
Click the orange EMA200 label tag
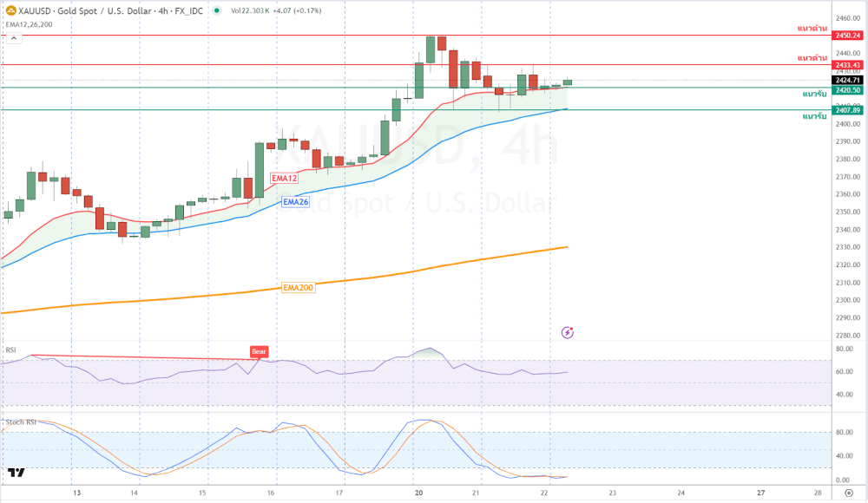(x=298, y=287)
